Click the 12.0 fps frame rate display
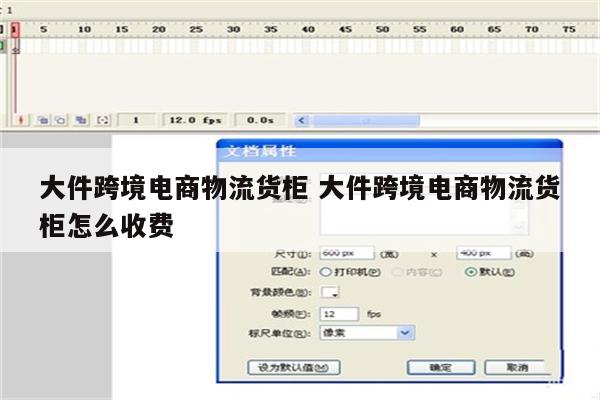 pyautogui.click(x=195, y=120)
